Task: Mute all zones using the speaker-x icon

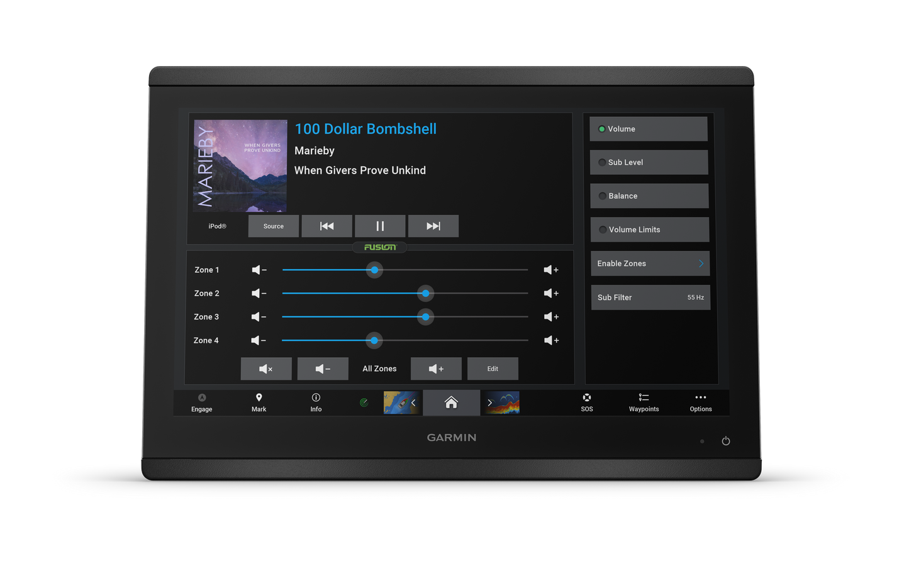Action: [x=265, y=369]
